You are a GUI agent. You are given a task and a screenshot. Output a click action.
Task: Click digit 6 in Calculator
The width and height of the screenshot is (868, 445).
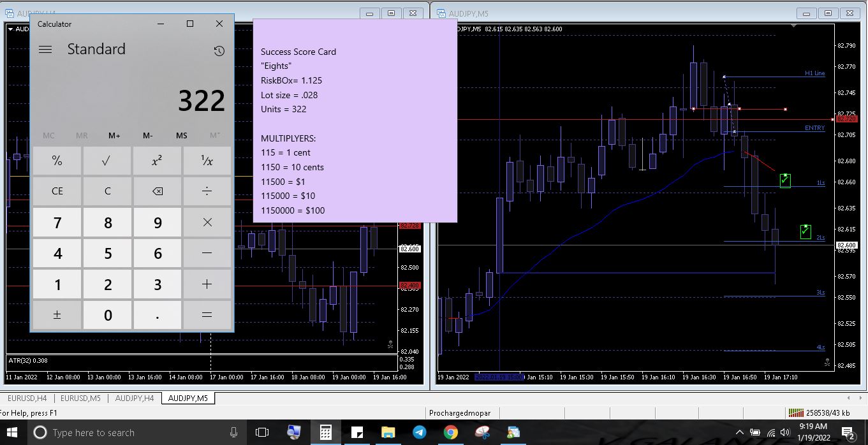coord(157,253)
